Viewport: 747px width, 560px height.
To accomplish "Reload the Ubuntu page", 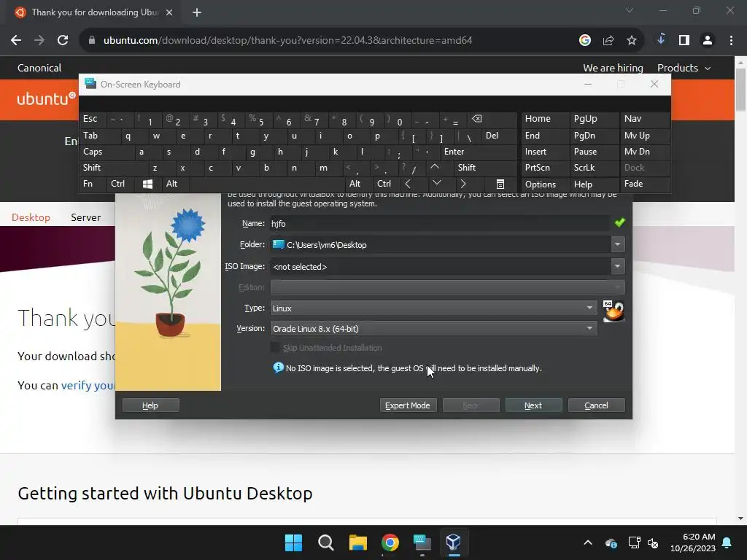I will pos(63,41).
